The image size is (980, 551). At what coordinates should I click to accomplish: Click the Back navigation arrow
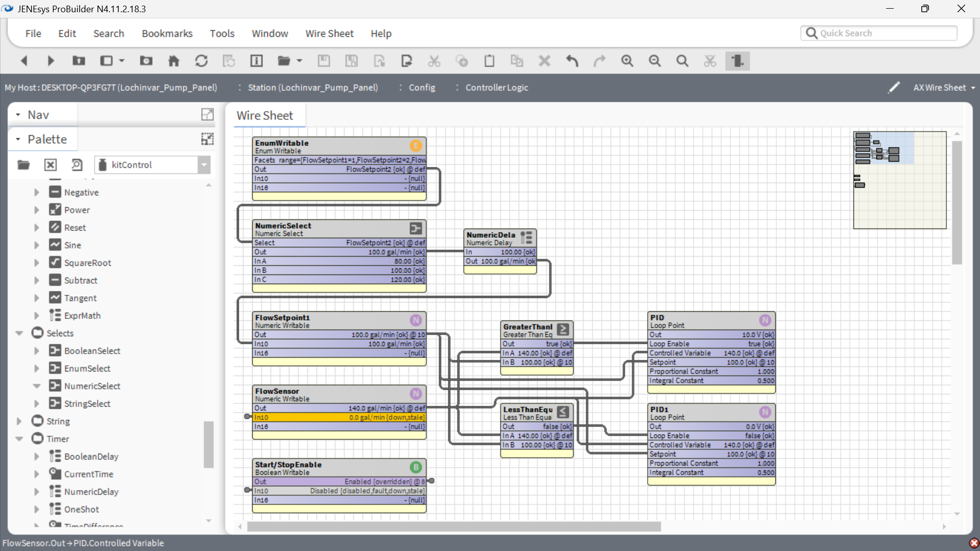tap(23, 61)
